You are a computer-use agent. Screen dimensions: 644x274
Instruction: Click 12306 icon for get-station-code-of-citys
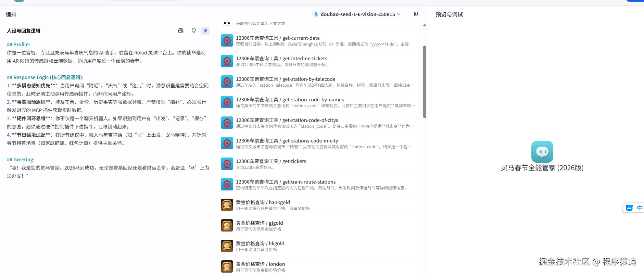[227, 123]
